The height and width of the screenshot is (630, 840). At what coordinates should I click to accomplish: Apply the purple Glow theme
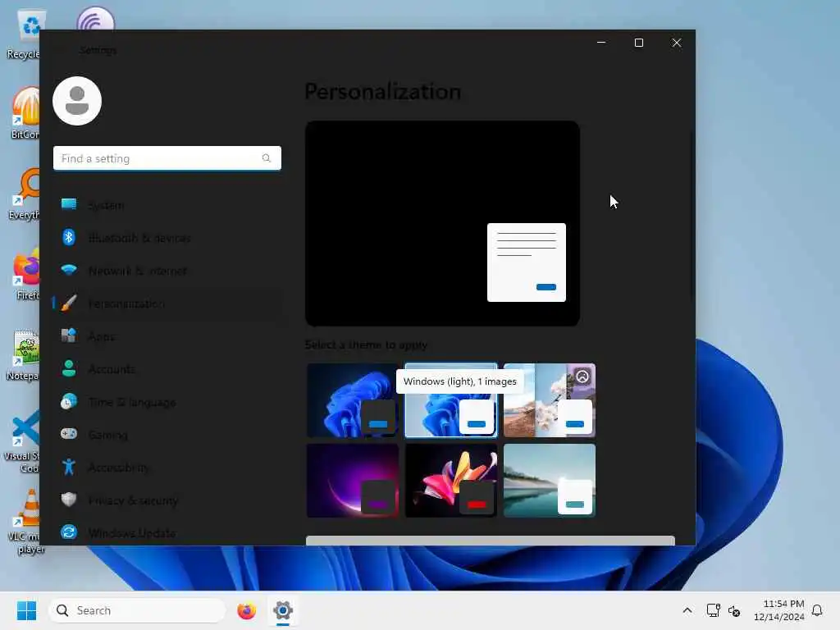click(353, 481)
